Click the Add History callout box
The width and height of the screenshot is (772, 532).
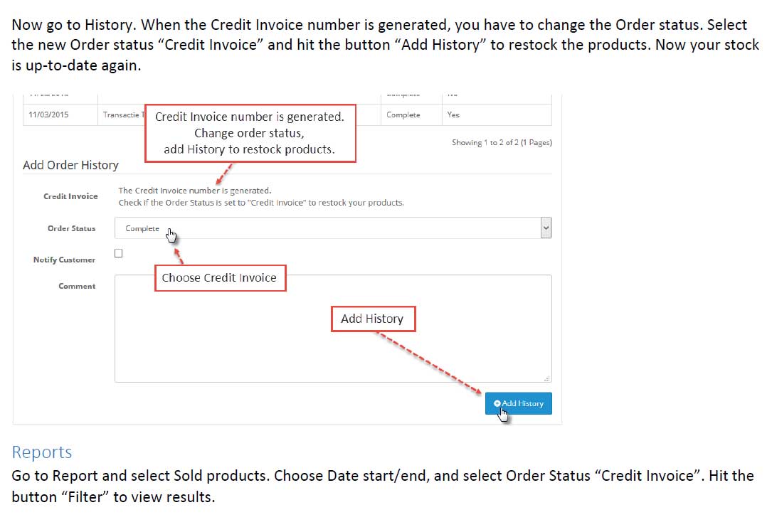[374, 319]
